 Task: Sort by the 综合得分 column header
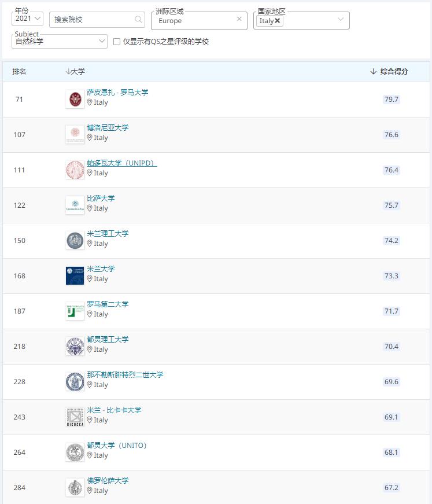(389, 71)
